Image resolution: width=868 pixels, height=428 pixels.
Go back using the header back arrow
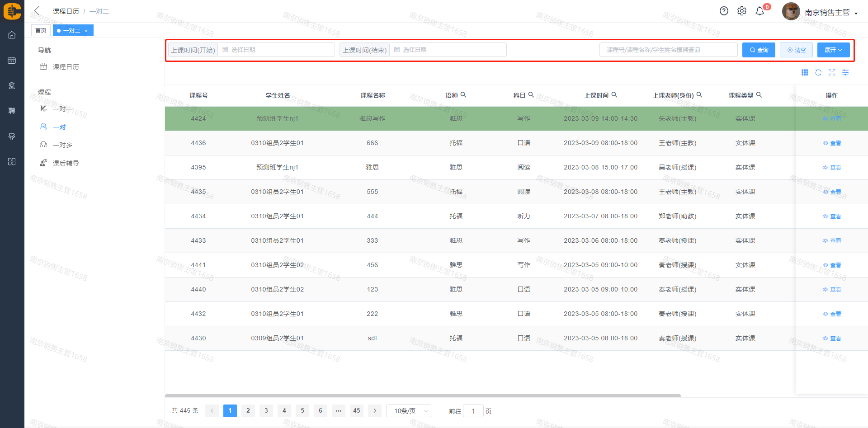click(37, 11)
